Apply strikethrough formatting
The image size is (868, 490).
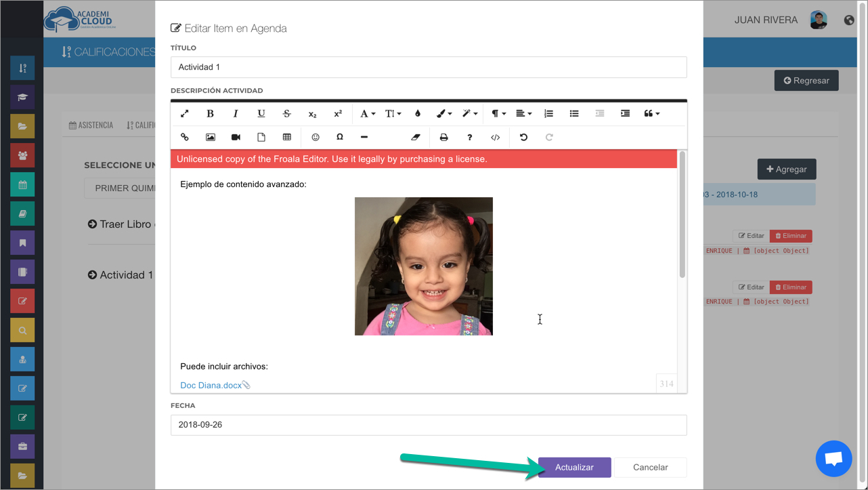287,114
